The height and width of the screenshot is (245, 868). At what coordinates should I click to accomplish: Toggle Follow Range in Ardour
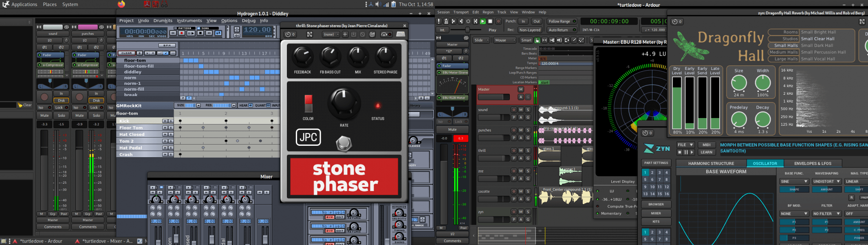point(562,21)
